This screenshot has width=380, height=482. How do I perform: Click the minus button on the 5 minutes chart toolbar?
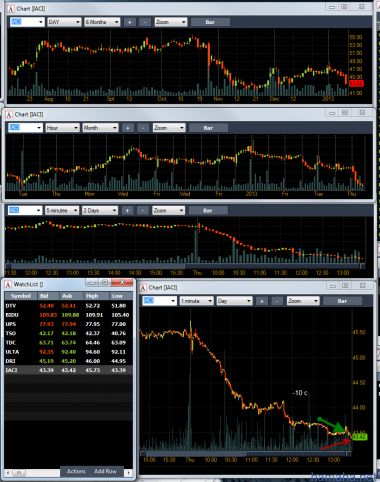tap(142, 210)
